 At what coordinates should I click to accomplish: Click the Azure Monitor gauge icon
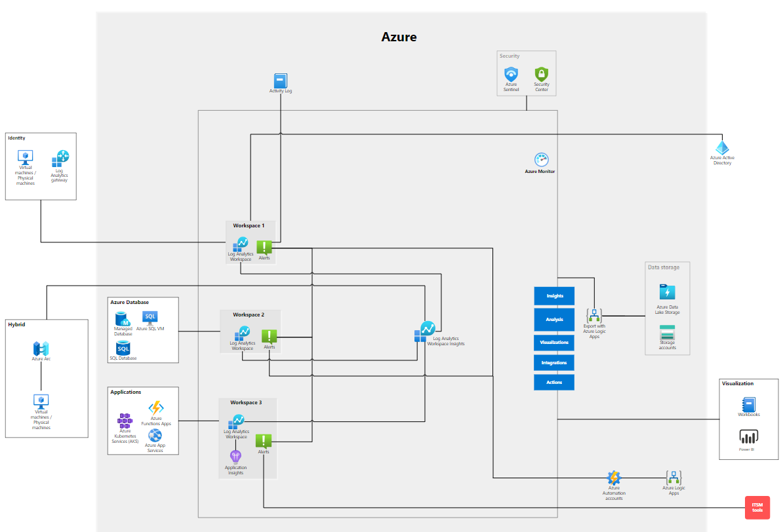coord(541,160)
